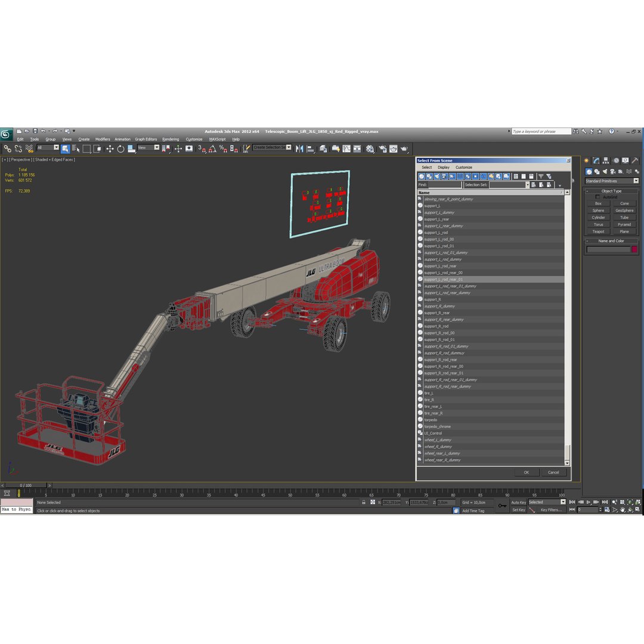Click OK in Select From Scene
Viewport: 644px width, 644px height.
(x=527, y=472)
